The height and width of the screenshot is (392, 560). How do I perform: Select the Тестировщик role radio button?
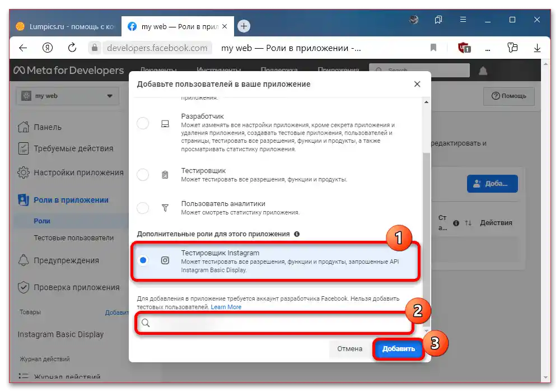(143, 175)
